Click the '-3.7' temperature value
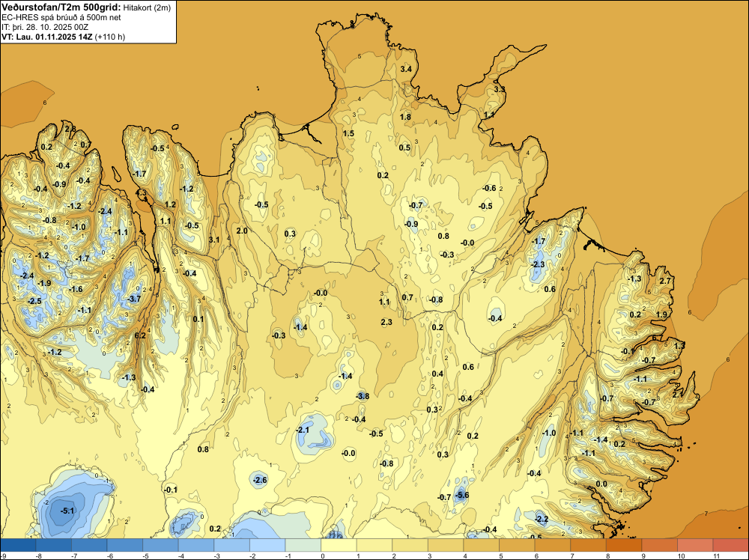This screenshot has height=560, width=749. [134, 299]
